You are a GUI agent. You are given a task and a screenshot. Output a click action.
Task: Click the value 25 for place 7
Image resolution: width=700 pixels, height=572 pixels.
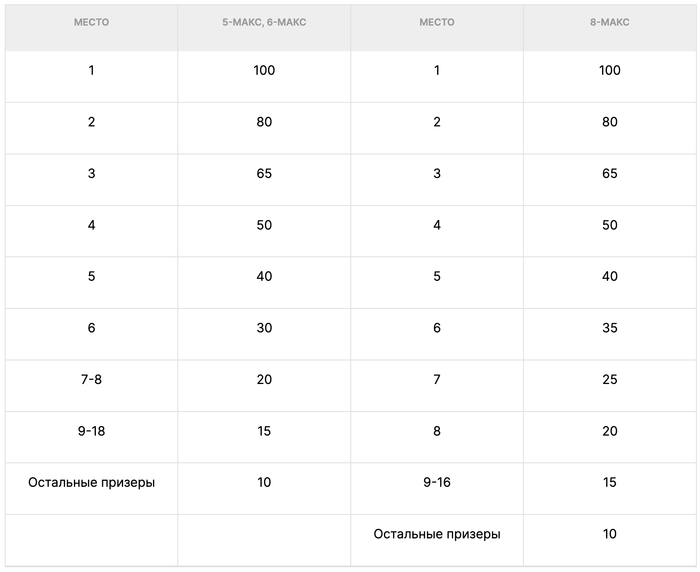pyautogui.click(x=609, y=380)
